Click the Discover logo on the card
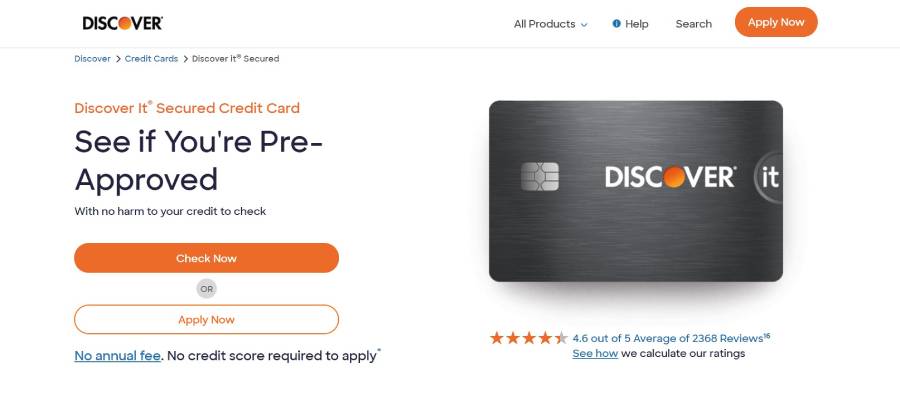This screenshot has width=900, height=400. click(670, 177)
